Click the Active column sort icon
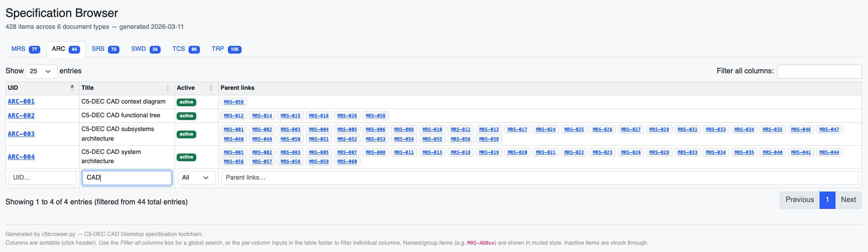868x252 pixels. point(211,88)
